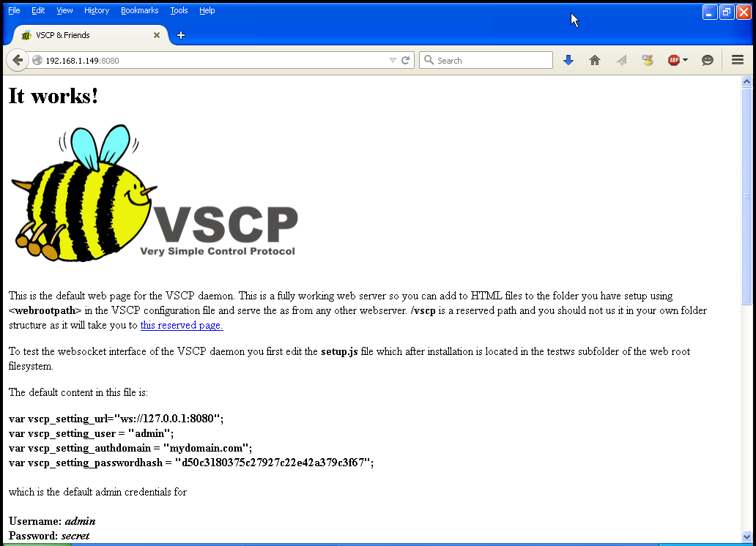The height and width of the screenshot is (546, 756).
Task: Open the History menu
Action: [97, 10]
